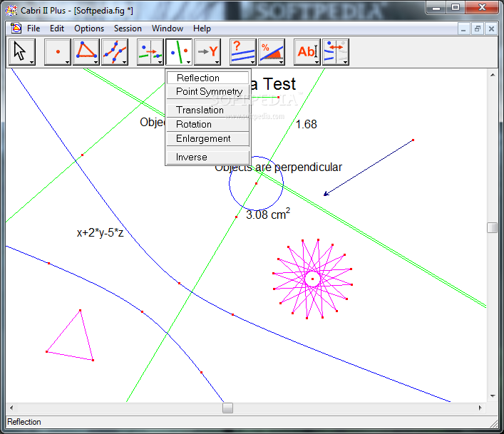Screen dimensions: 504x434
Task: Minimize the Softpedia.fig document window
Action: (x=463, y=29)
